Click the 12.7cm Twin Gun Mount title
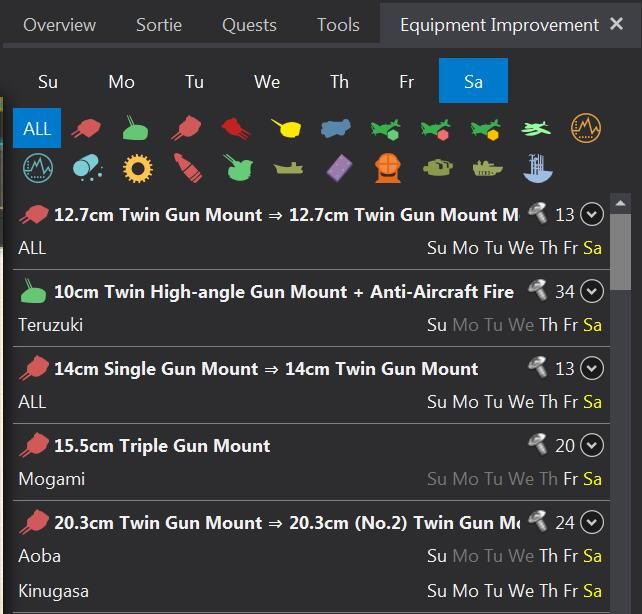This screenshot has width=642, height=614. point(286,215)
